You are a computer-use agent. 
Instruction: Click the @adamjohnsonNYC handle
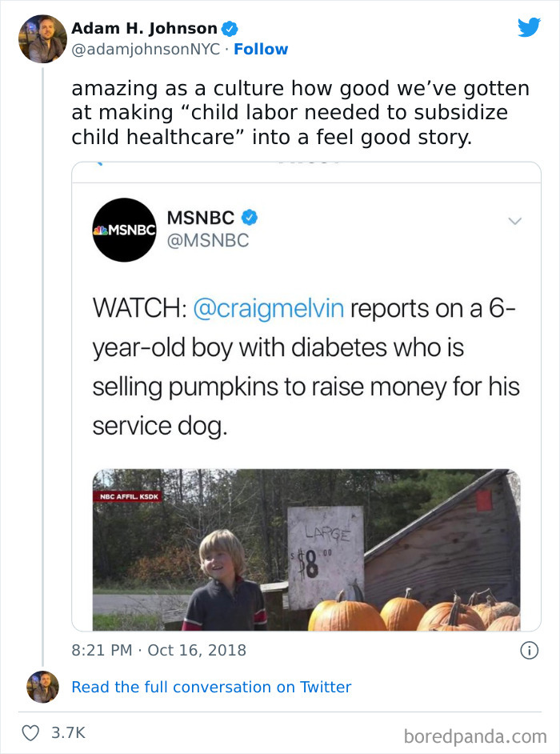(x=145, y=50)
